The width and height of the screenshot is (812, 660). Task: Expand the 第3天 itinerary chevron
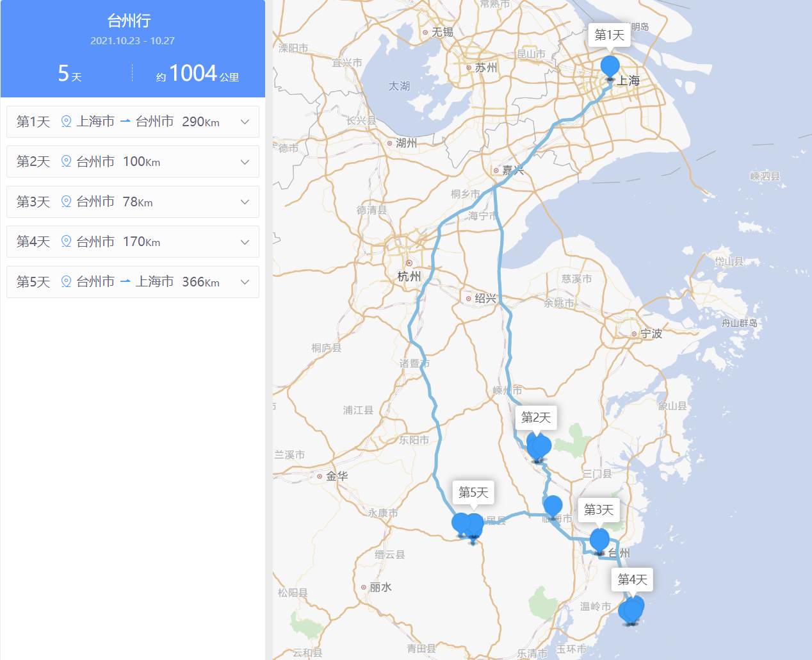click(245, 202)
